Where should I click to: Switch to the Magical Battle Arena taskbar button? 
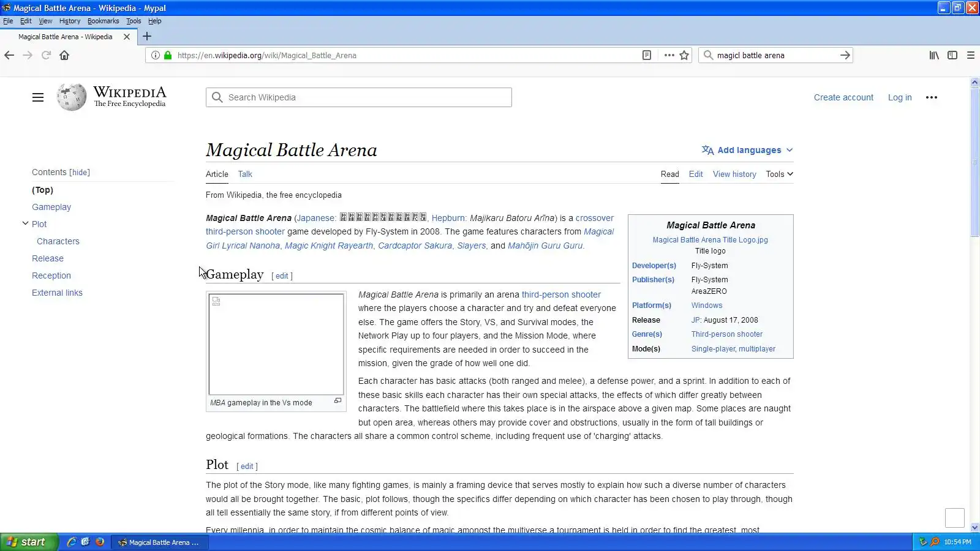[159, 542]
